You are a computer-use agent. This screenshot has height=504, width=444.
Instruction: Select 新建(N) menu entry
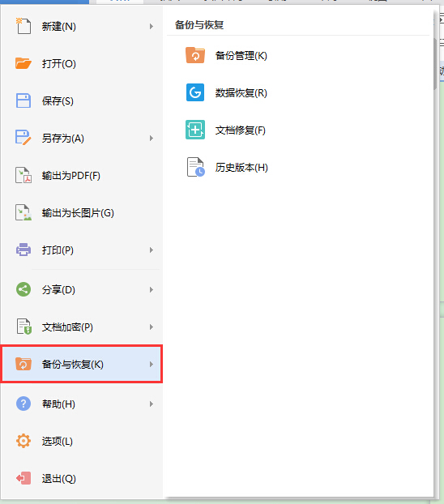(x=82, y=27)
